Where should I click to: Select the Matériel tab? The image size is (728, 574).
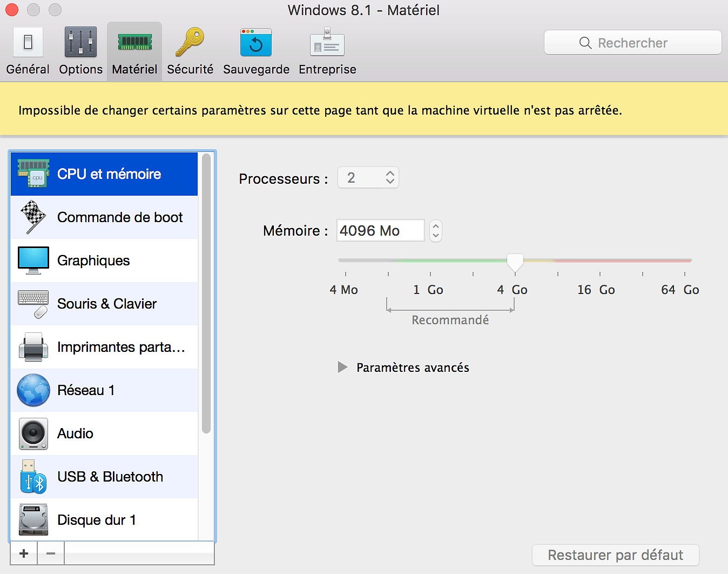[134, 52]
